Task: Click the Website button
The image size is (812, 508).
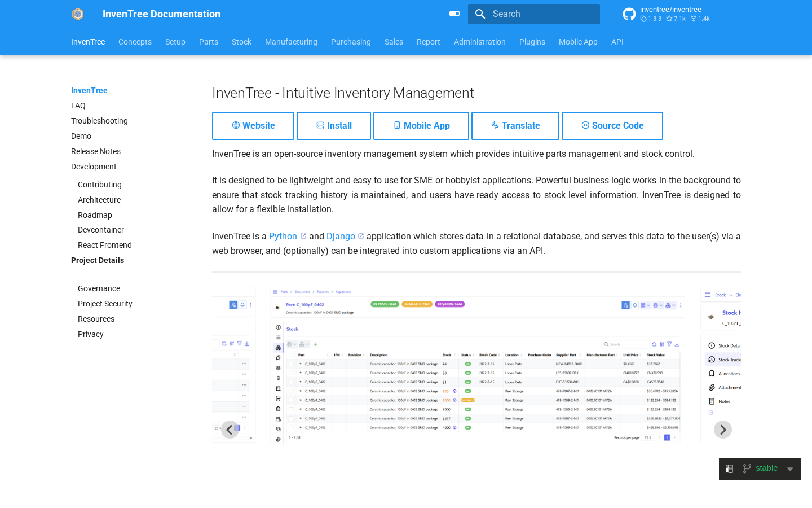Action: click(253, 126)
